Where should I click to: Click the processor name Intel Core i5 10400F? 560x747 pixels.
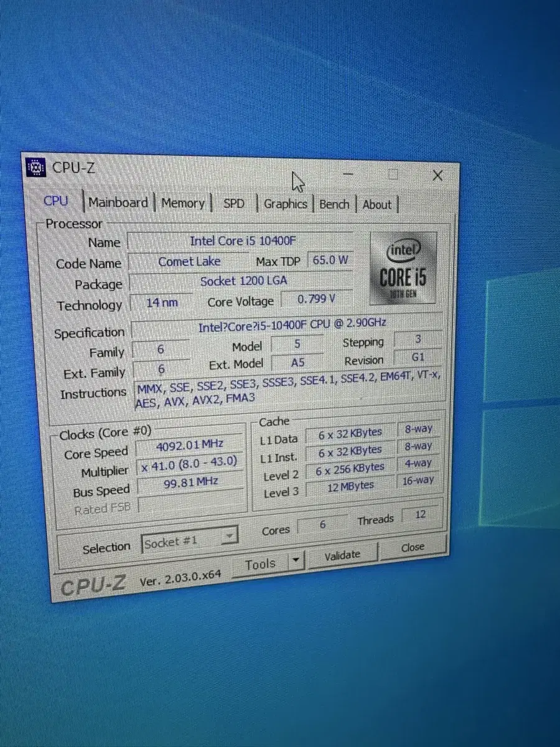tap(243, 241)
